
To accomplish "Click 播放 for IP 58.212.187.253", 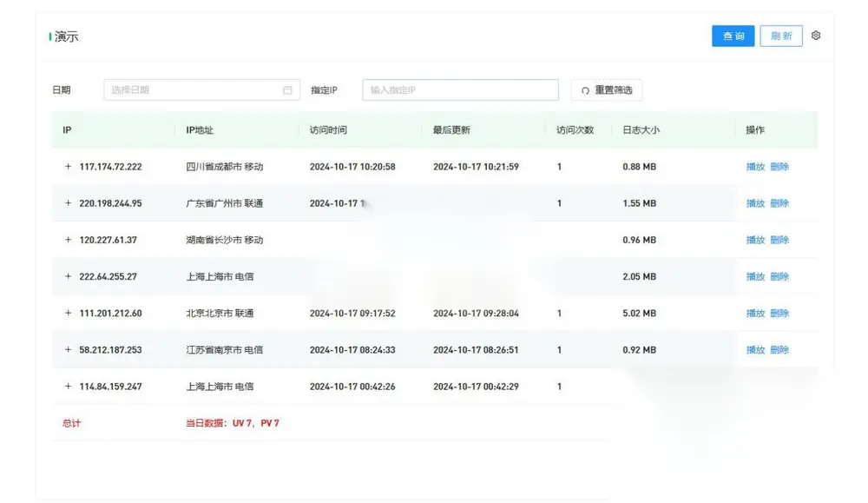I will pos(755,349).
